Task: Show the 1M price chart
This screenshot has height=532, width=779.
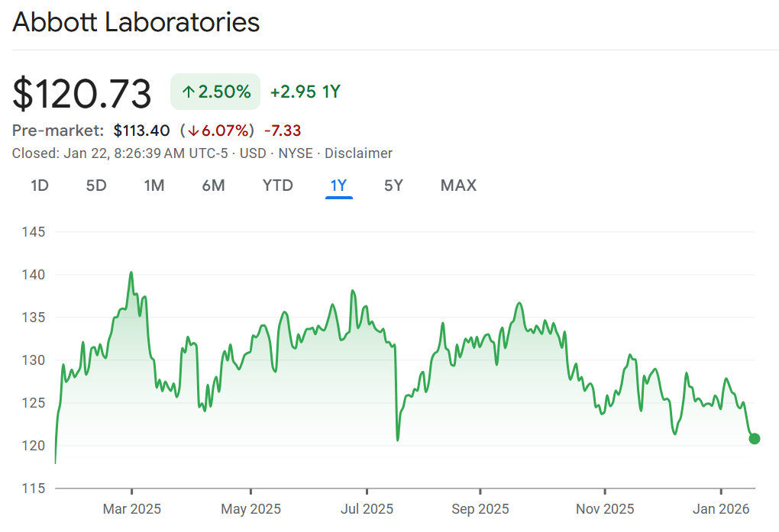Action: point(154,185)
